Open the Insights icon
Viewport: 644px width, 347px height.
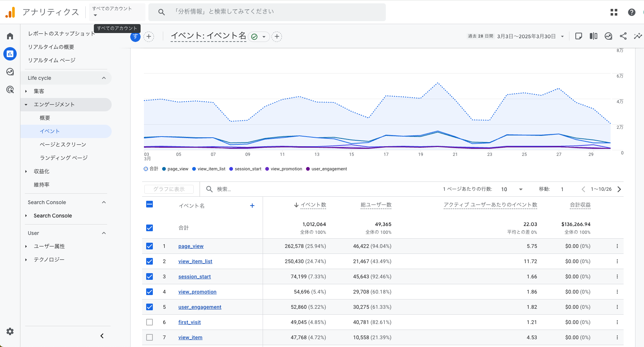click(608, 36)
